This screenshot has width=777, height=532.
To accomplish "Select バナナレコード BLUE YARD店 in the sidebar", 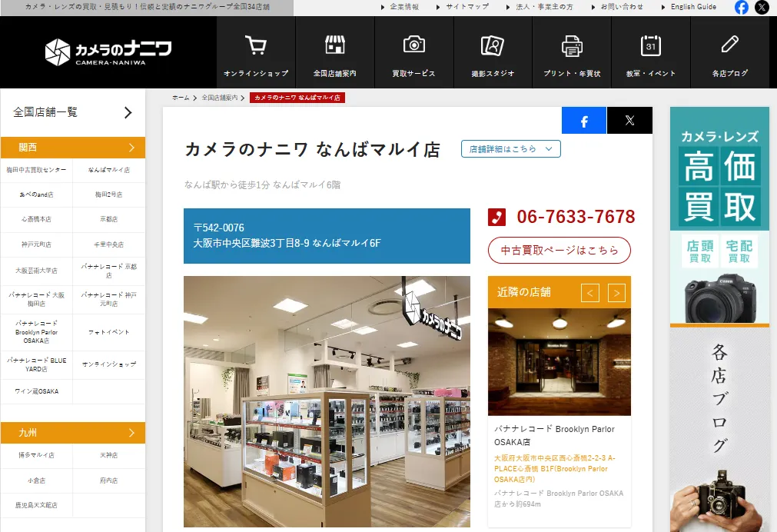I will 37,365.
